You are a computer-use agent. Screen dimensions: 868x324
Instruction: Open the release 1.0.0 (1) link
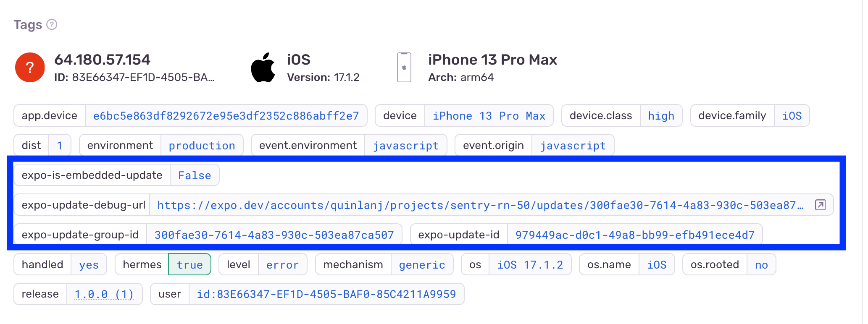104,294
